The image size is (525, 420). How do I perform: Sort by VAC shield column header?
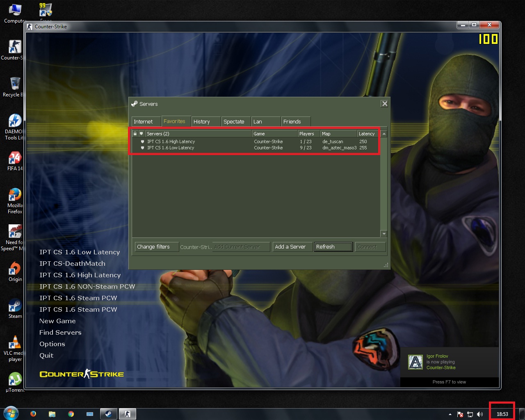pyautogui.click(x=142, y=134)
